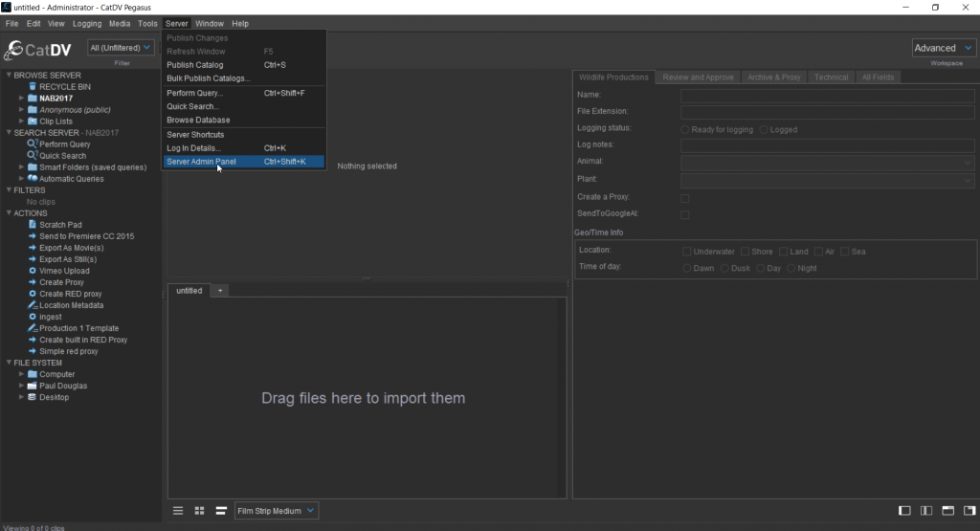Collapse the BROWSE SERVER section

9,75
